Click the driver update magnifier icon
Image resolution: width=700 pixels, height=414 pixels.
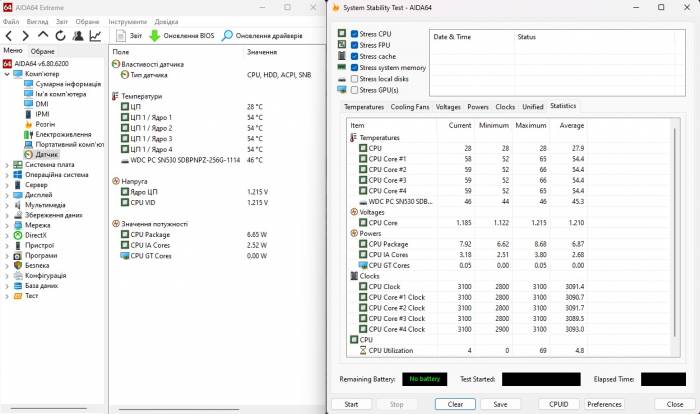click(227, 35)
